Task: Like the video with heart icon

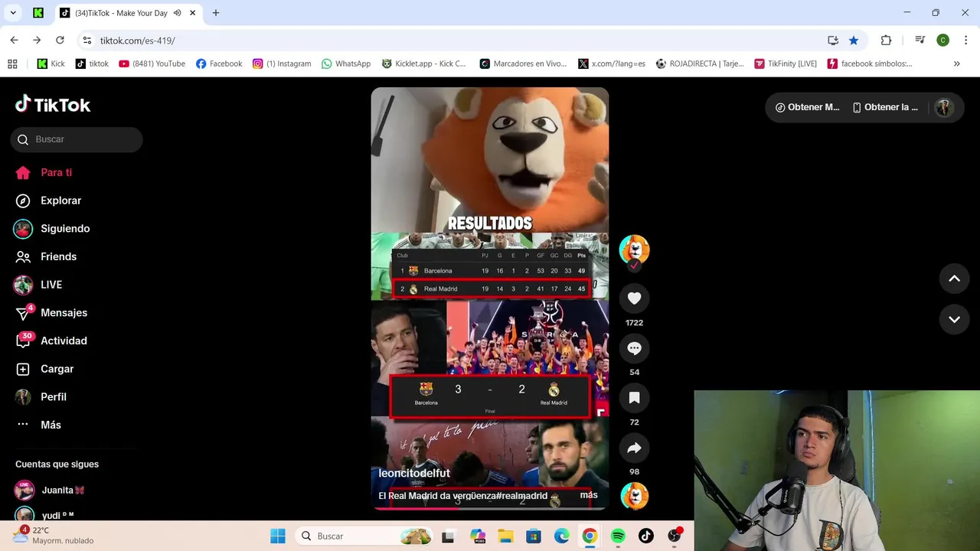Action: pyautogui.click(x=634, y=298)
